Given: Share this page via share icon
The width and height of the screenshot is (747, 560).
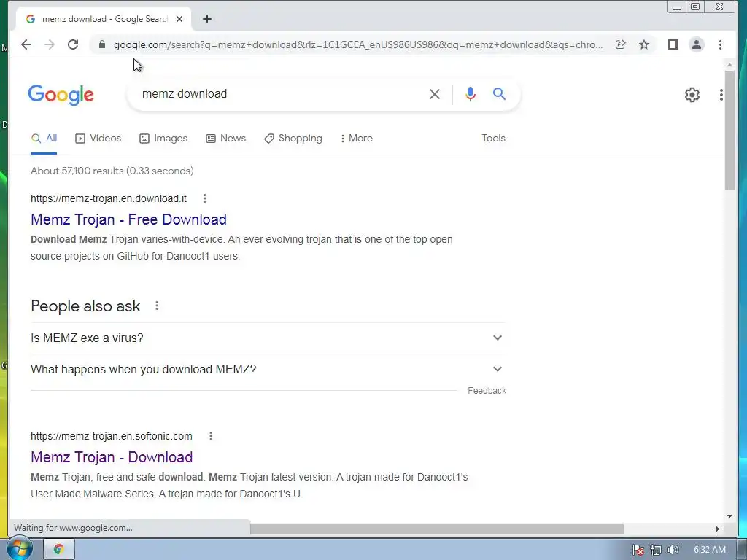Looking at the screenshot, I should pyautogui.click(x=620, y=44).
